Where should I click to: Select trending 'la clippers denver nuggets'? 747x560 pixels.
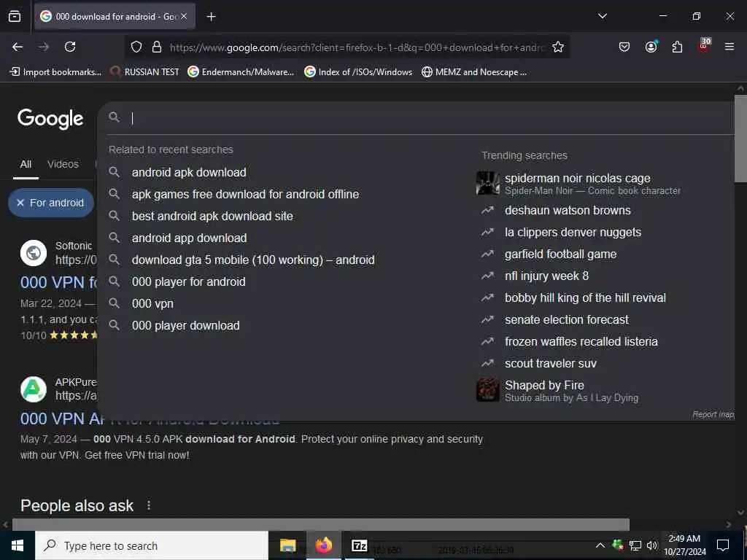(x=573, y=233)
